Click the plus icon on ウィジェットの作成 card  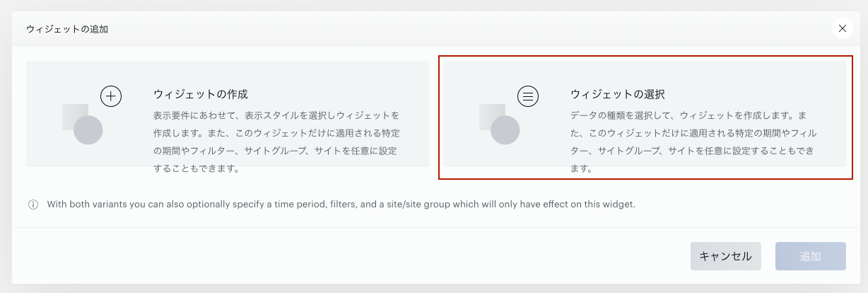[x=112, y=96]
